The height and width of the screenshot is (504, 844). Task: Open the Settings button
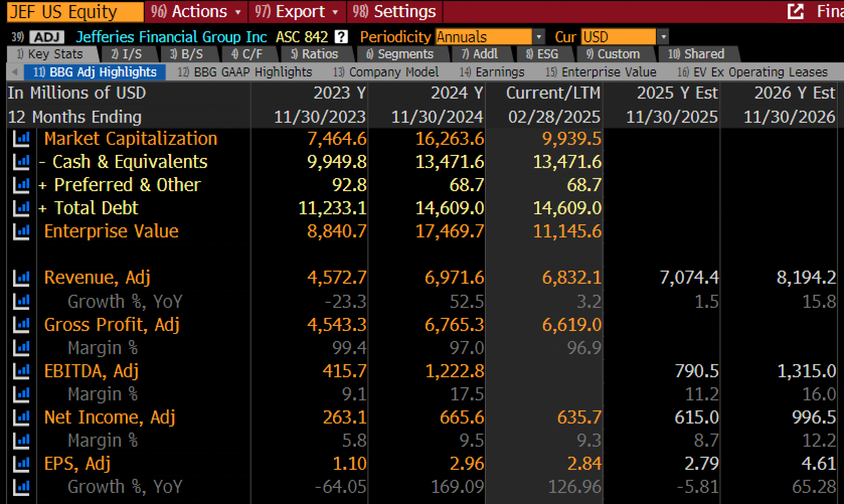coord(394,11)
